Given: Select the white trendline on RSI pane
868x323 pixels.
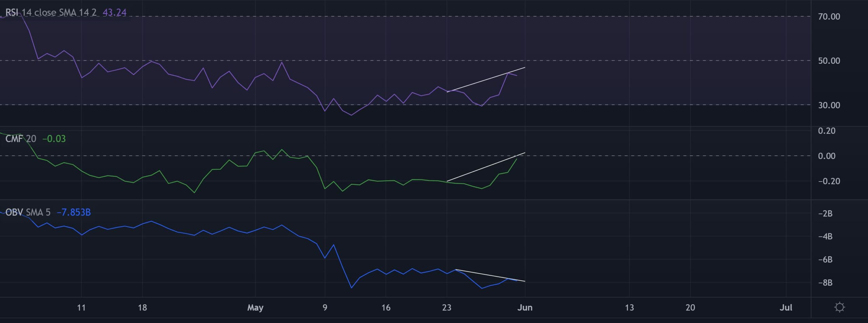Looking at the screenshot, I should [x=486, y=80].
